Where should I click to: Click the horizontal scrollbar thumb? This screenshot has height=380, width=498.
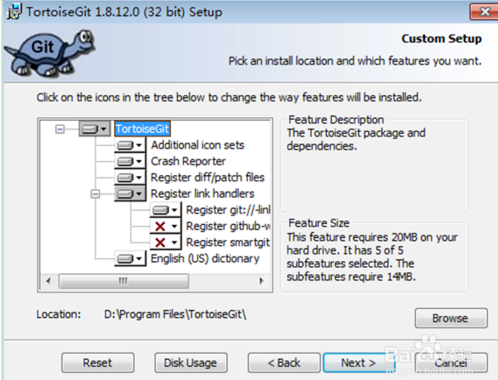124,281
